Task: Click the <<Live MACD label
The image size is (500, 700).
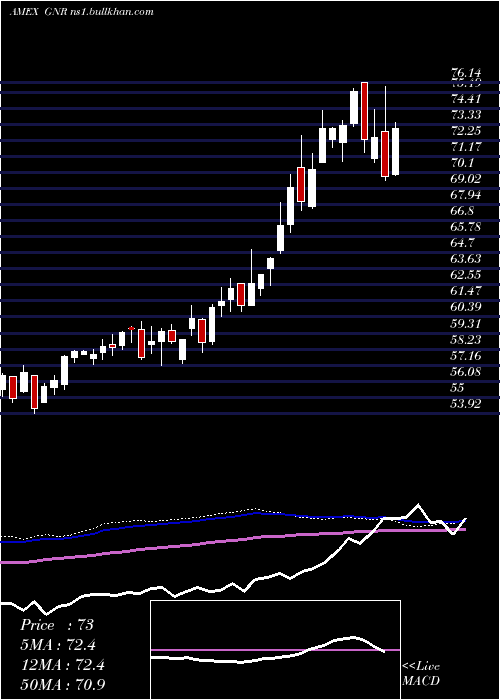Action: tap(421, 673)
